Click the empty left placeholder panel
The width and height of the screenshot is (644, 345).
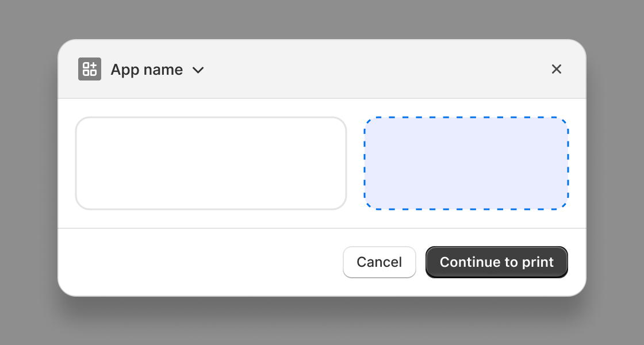(211, 163)
